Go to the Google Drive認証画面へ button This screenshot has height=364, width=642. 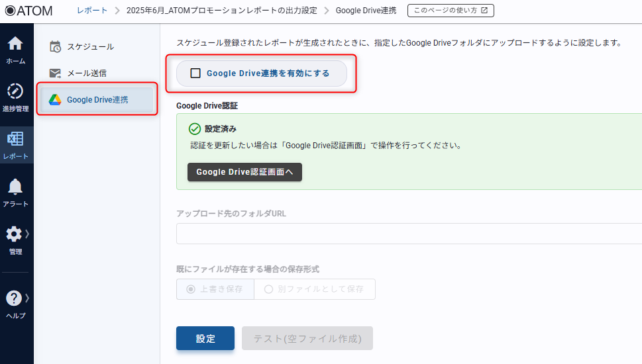point(244,172)
